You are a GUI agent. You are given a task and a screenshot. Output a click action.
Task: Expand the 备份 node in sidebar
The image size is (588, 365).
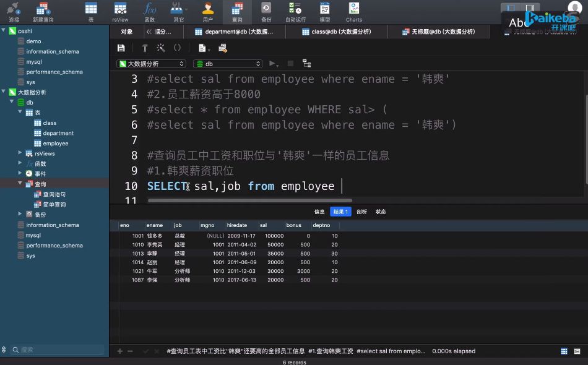pyautogui.click(x=21, y=215)
